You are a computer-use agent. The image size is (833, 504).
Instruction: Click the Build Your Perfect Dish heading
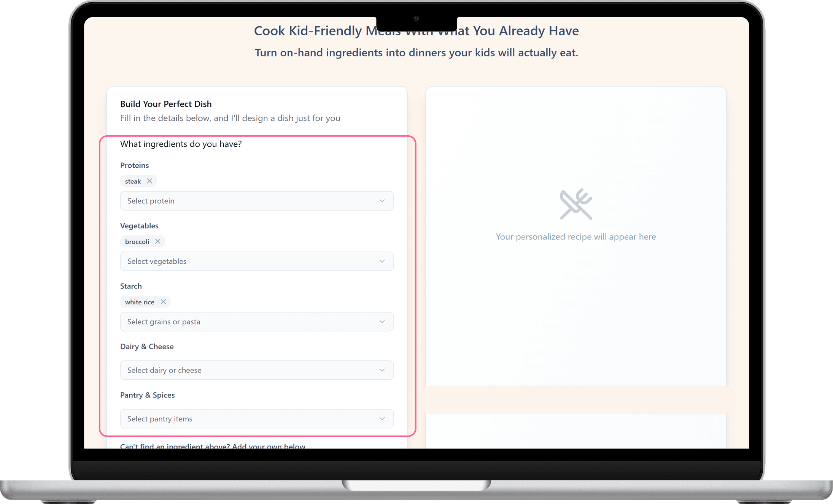click(166, 104)
